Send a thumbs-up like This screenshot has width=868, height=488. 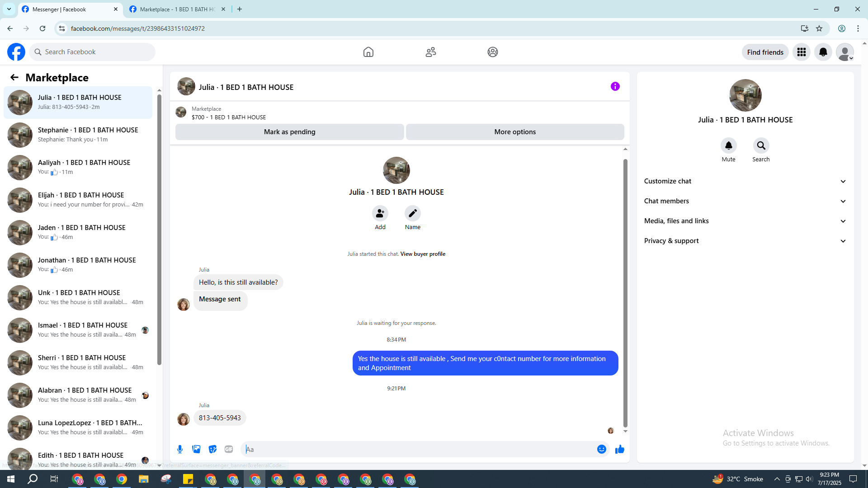(x=620, y=449)
